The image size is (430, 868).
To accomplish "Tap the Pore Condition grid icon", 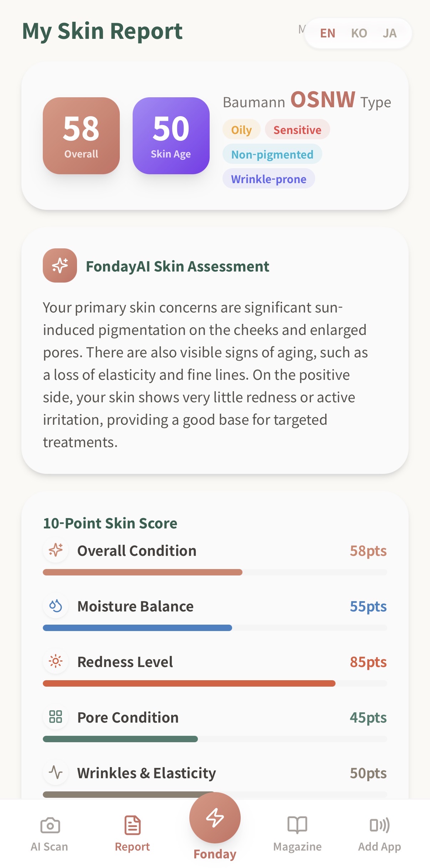I will (56, 717).
